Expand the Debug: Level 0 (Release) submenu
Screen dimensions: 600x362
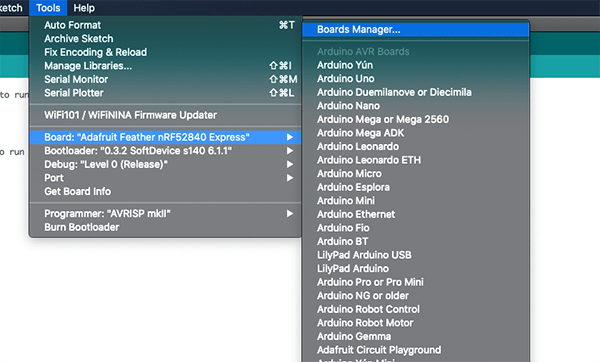(x=165, y=165)
